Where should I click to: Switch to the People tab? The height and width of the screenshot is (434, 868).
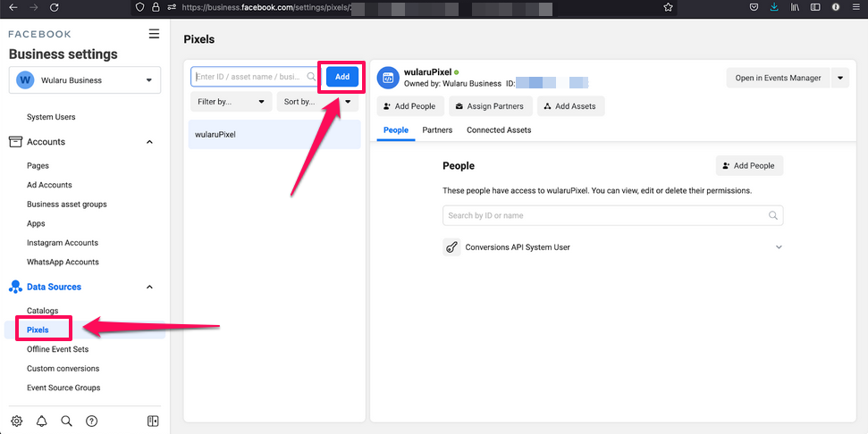click(x=396, y=130)
